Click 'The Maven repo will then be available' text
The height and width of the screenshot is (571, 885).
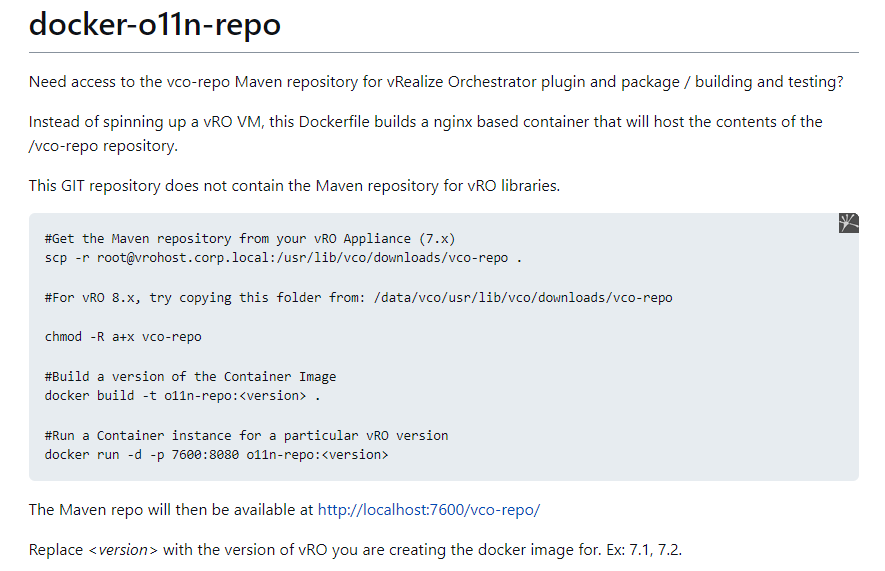[x=171, y=510]
